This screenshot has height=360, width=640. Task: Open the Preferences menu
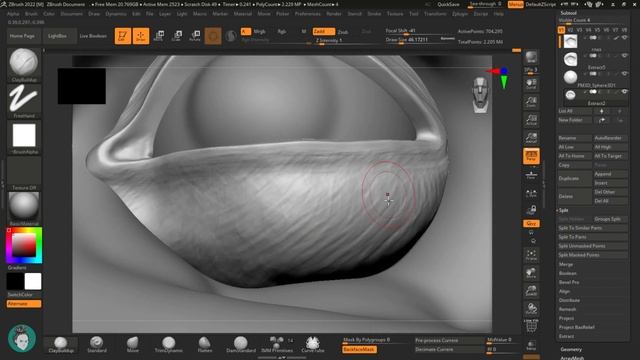pyautogui.click(x=307, y=14)
